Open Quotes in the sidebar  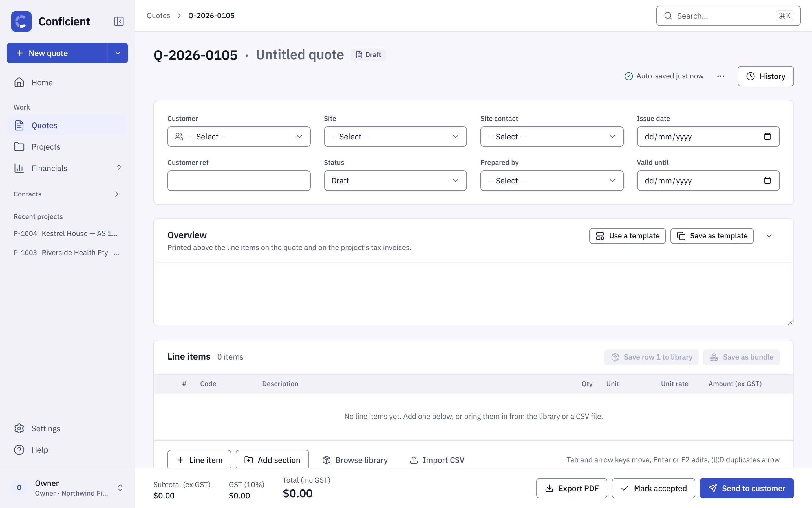pyautogui.click(x=67, y=125)
